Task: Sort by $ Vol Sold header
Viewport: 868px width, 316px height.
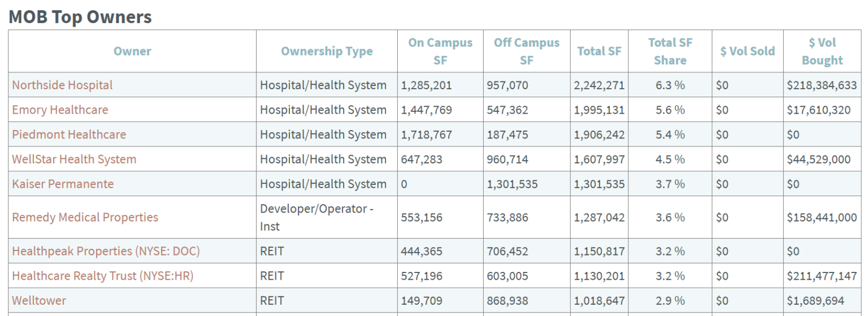Action: tap(747, 51)
